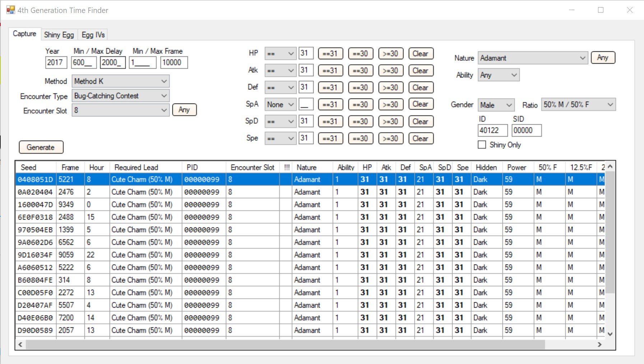Click the SpA Clear button
The image size is (644, 364).
click(421, 104)
